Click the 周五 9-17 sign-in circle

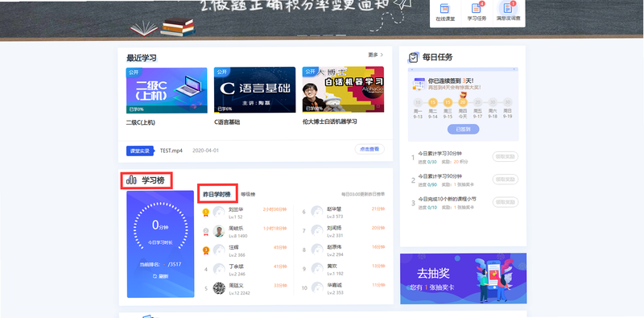click(477, 103)
